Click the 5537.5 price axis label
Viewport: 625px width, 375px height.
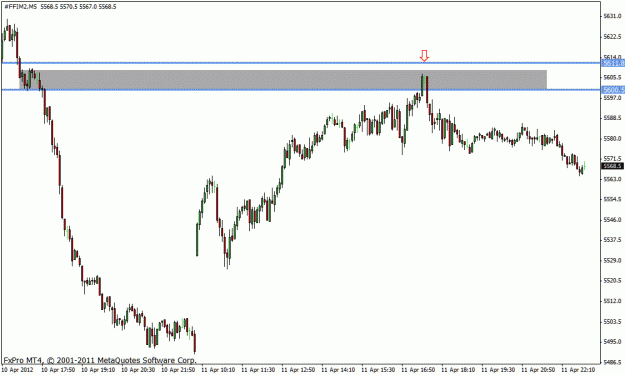click(x=613, y=240)
